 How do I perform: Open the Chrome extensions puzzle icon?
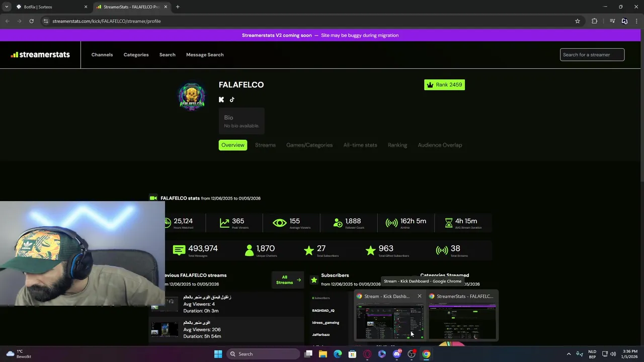point(595,21)
